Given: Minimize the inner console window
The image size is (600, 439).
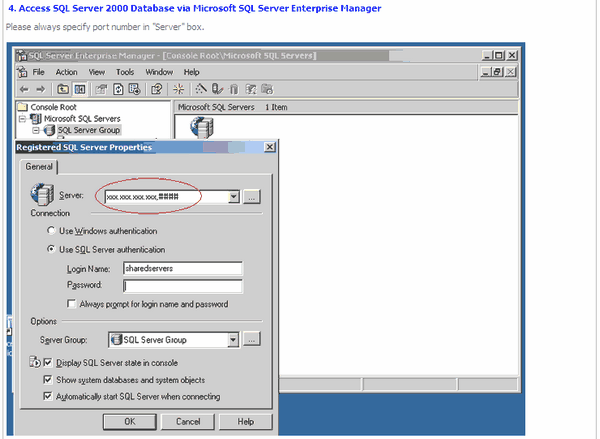Looking at the screenshot, I should (x=485, y=72).
